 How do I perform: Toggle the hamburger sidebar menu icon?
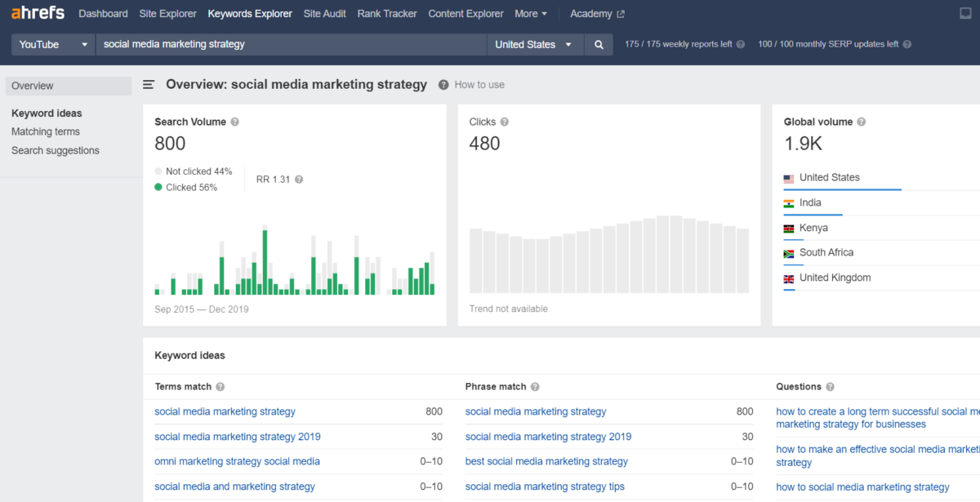click(149, 85)
